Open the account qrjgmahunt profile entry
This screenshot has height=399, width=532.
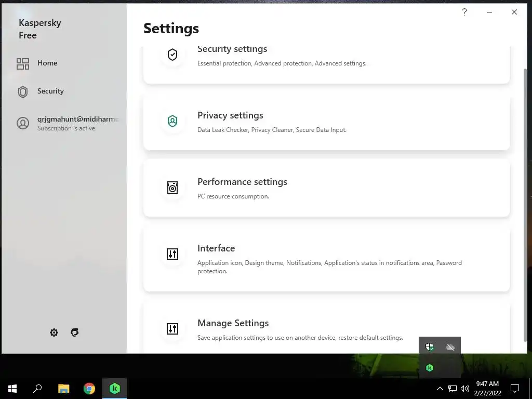click(67, 123)
